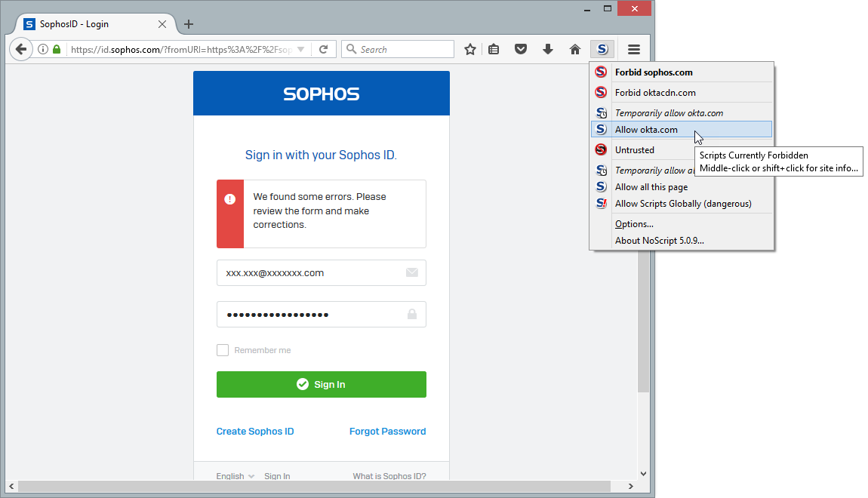Close the SophosID - Login tab
Viewport: 868px width, 498px height.
[x=162, y=24]
